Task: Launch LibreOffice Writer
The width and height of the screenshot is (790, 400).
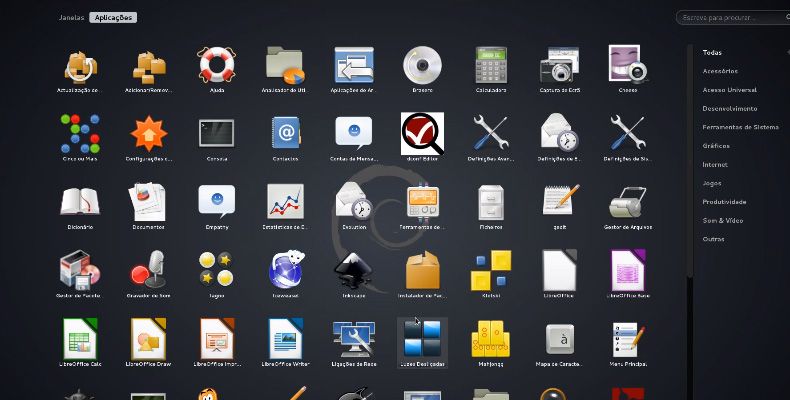Action: coord(286,339)
